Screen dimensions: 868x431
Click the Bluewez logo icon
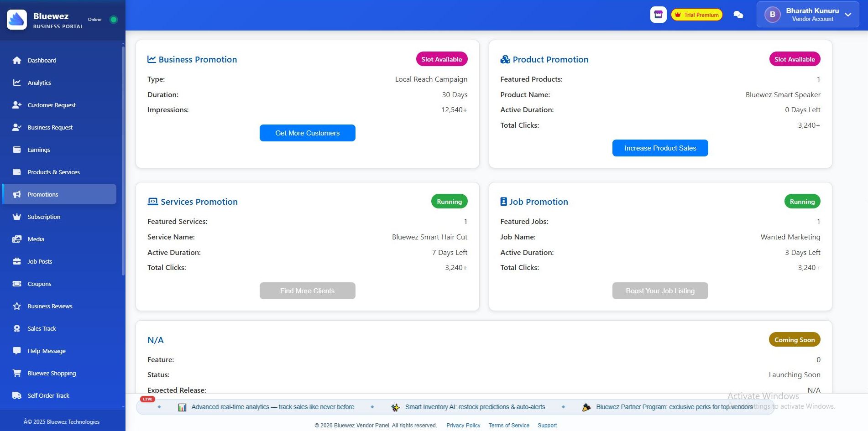(x=17, y=20)
